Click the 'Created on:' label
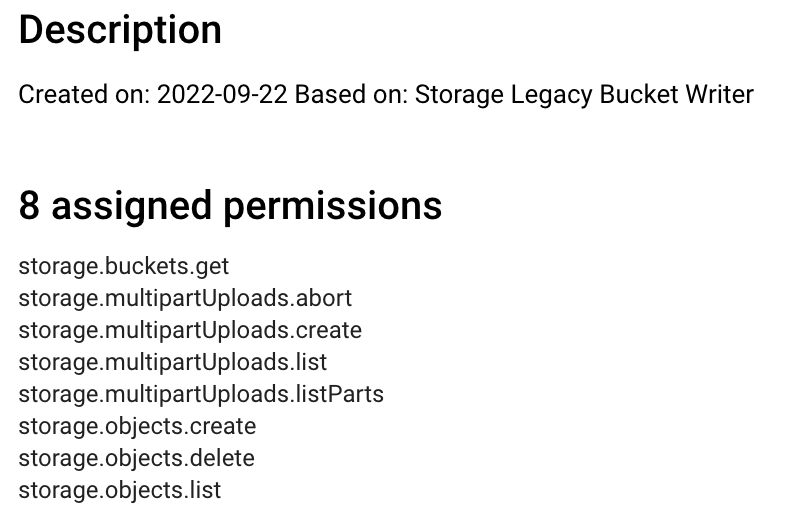 pyautogui.click(x=84, y=95)
